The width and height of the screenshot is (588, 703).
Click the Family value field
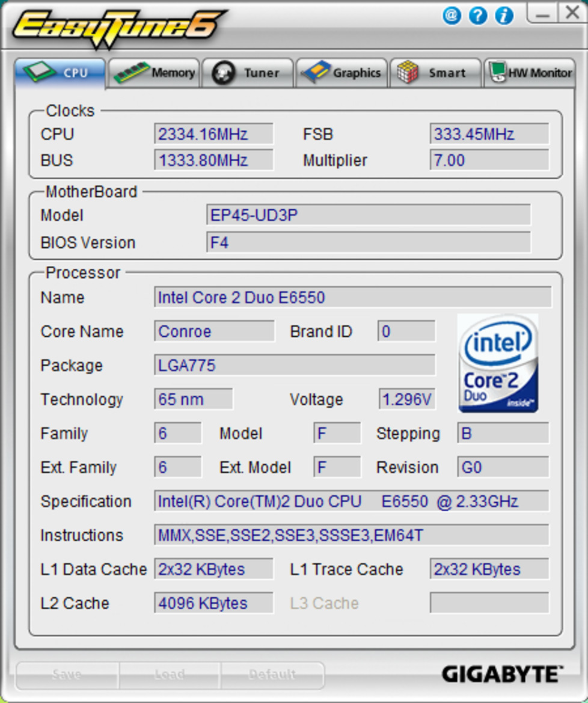point(177,433)
